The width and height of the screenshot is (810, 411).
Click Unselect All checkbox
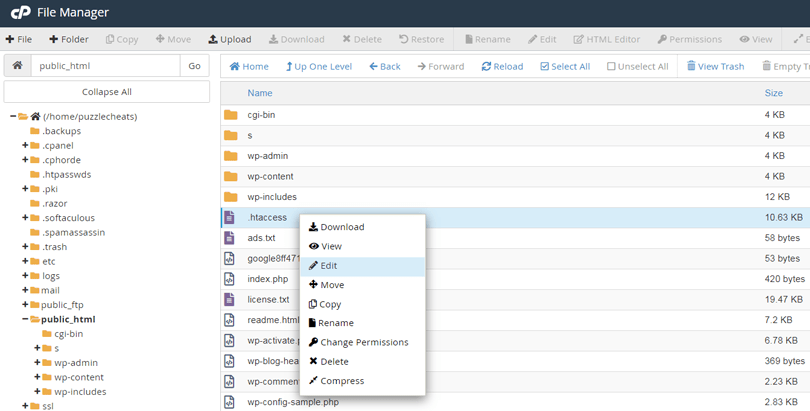coord(637,67)
